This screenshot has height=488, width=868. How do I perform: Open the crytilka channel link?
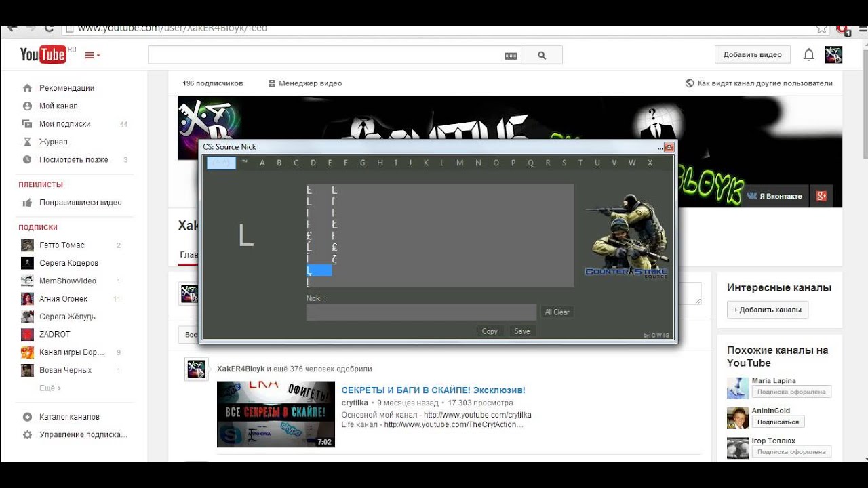(355, 403)
